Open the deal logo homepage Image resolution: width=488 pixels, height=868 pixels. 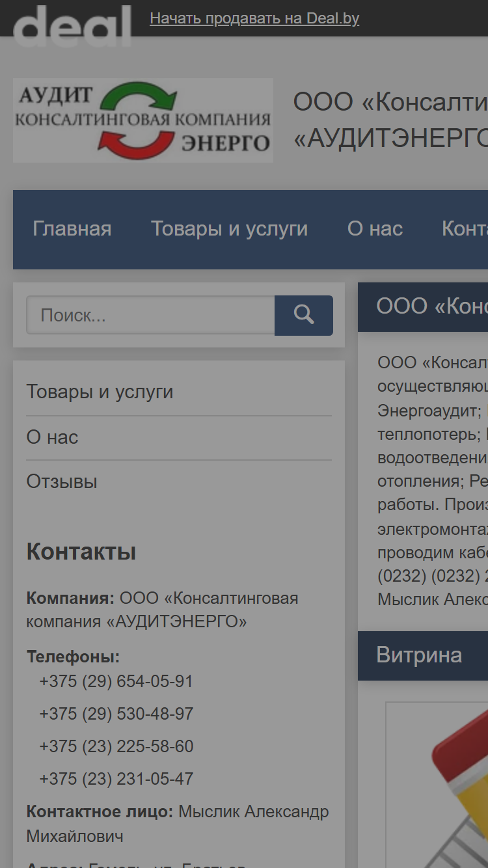tap(72, 26)
